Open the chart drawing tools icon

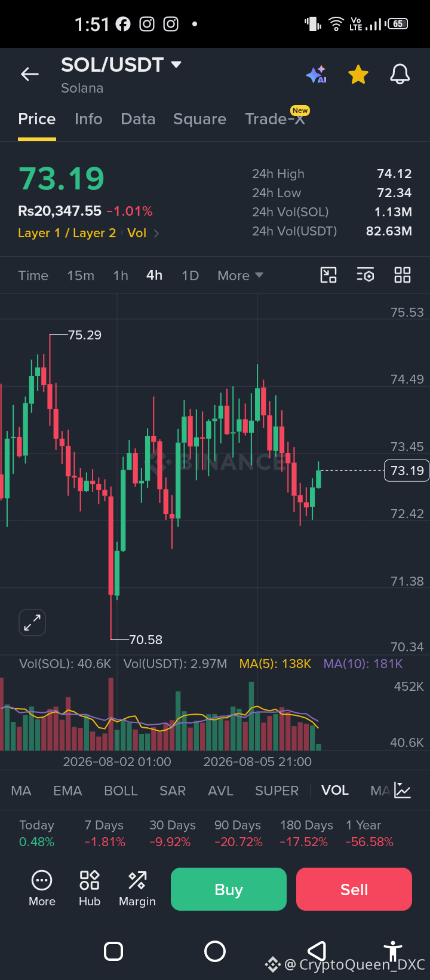[328, 275]
